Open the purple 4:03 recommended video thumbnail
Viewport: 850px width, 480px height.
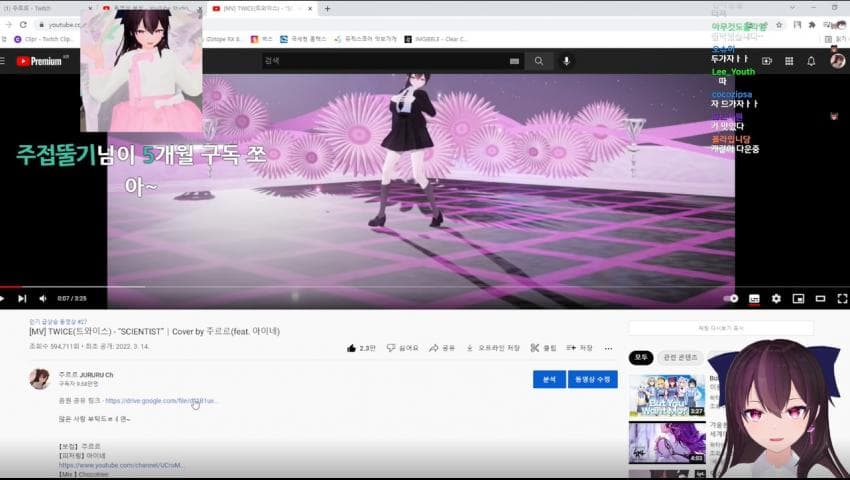click(x=667, y=443)
